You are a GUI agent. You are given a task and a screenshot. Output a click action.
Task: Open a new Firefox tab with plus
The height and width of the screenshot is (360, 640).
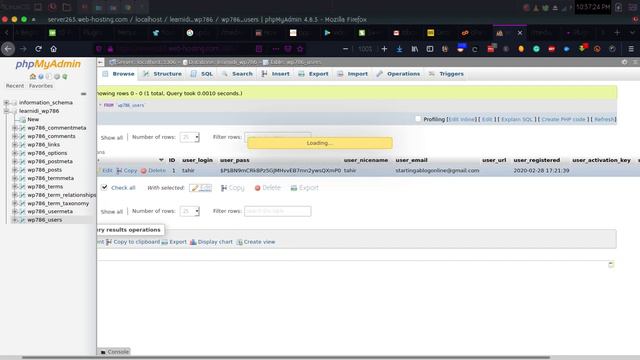[x=617, y=33]
